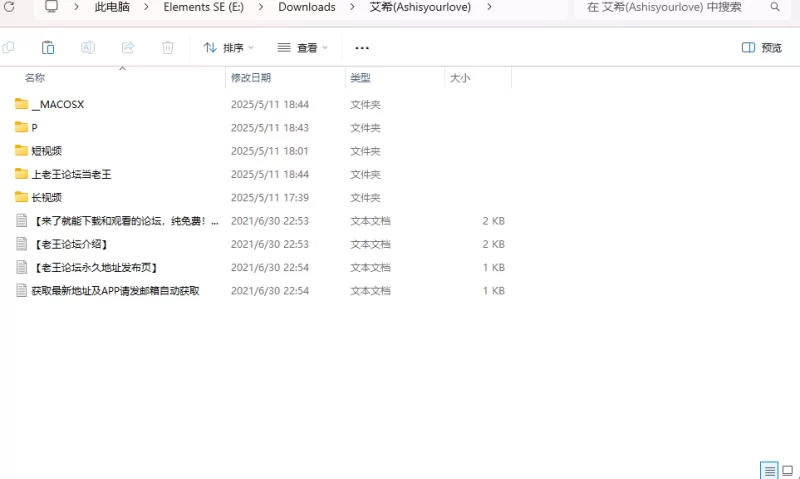This screenshot has height=479, width=800.
Task: Open the 排序 sort dropdown
Action: pos(228,47)
